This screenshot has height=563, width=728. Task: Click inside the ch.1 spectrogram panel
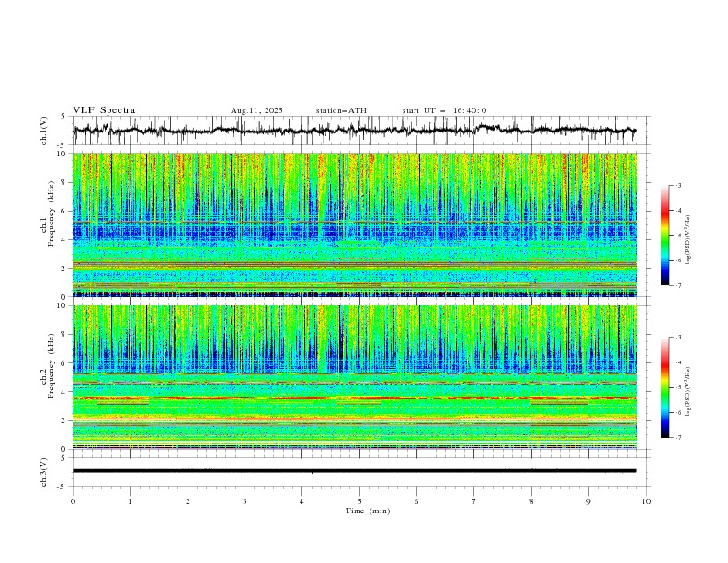[355, 224]
